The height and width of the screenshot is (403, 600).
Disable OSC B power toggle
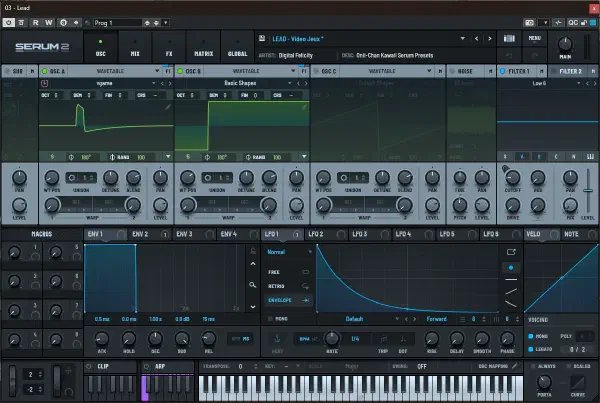tap(180, 71)
